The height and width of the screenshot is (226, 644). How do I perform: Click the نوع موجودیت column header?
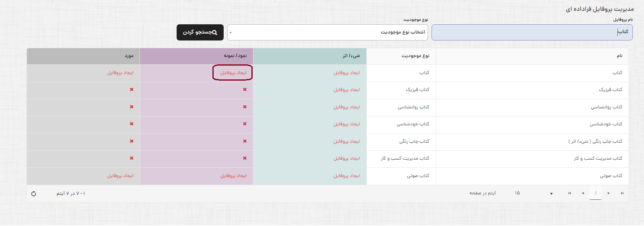(x=415, y=56)
